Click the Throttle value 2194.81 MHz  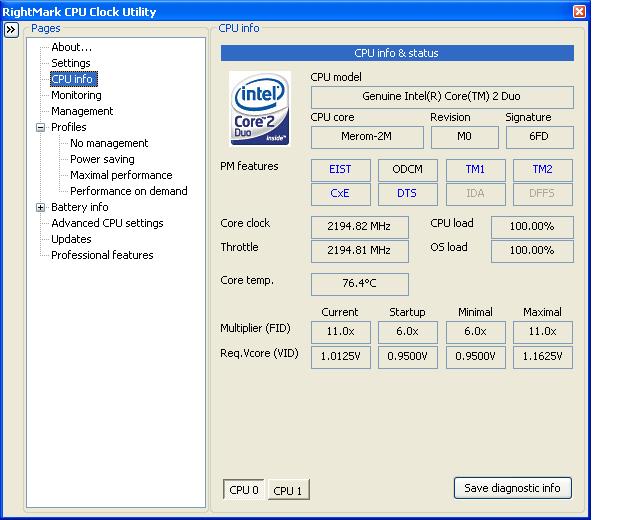point(359,251)
